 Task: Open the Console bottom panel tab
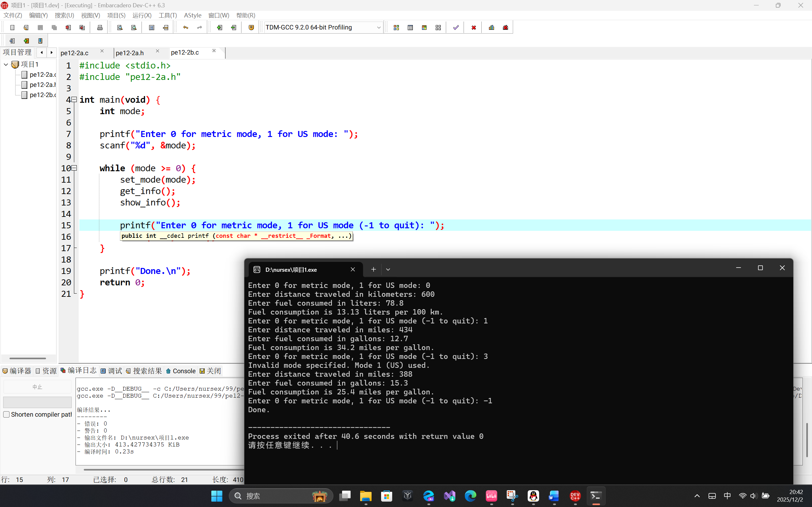pos(181,371)
